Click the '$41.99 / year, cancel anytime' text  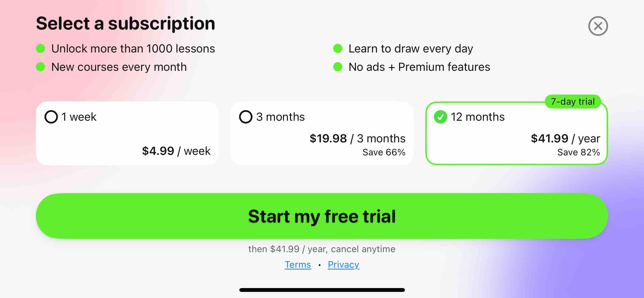click(x=322, y=249)
